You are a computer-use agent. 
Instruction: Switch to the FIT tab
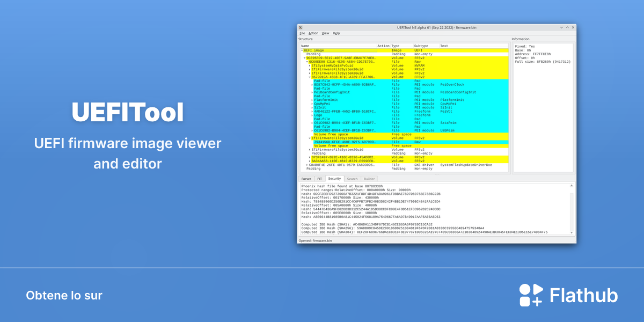320,179
